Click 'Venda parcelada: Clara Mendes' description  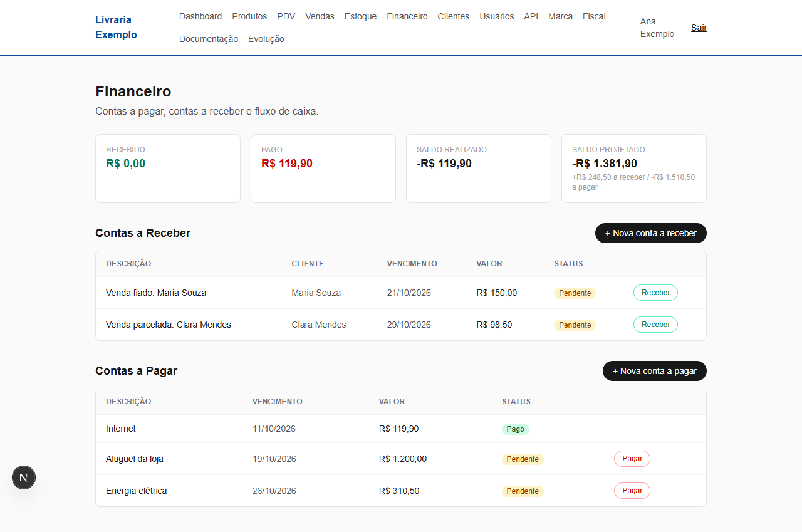[169, 325]
